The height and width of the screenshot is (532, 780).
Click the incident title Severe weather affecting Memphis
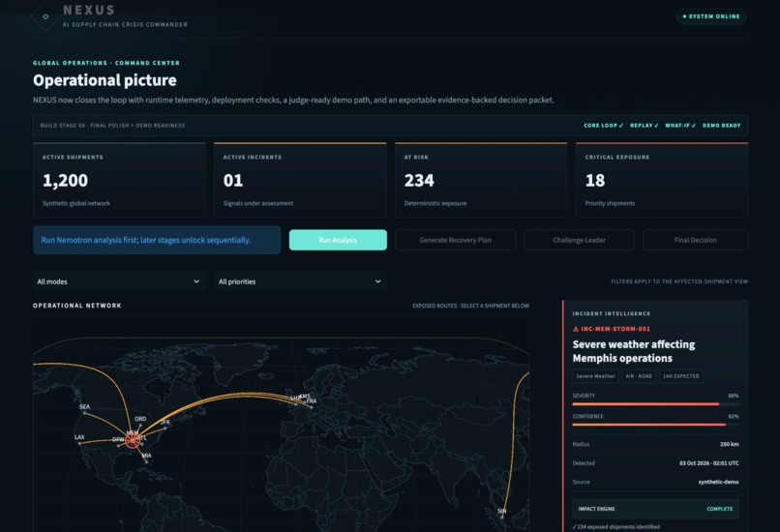pyautogui.click(x=633, y=351)
